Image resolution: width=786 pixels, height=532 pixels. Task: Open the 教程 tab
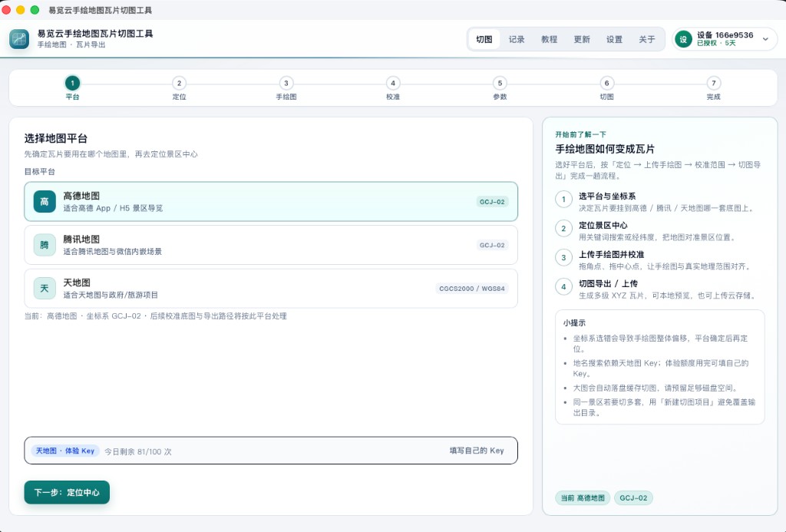click(x=550, y=39)
